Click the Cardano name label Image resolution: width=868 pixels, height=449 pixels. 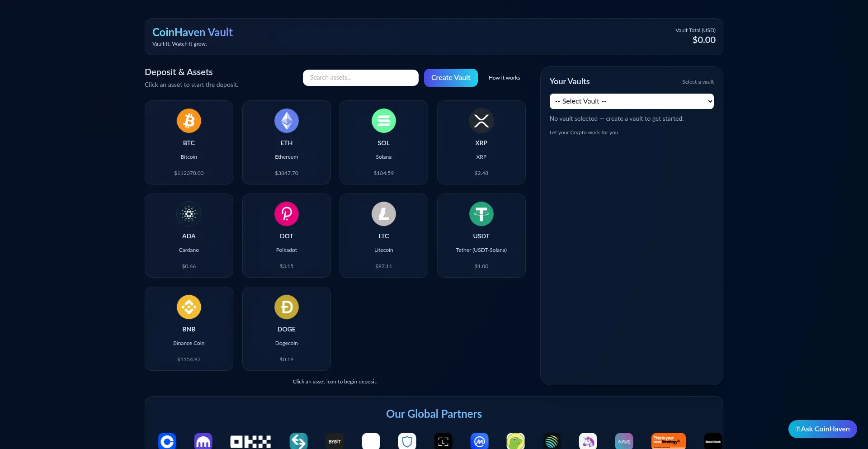click(189, 250)
